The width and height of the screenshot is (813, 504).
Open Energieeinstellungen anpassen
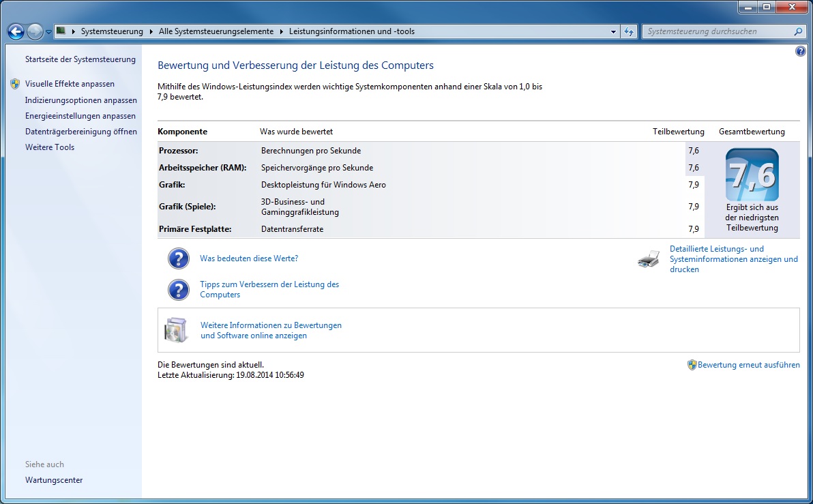click(x=80, y=116)
